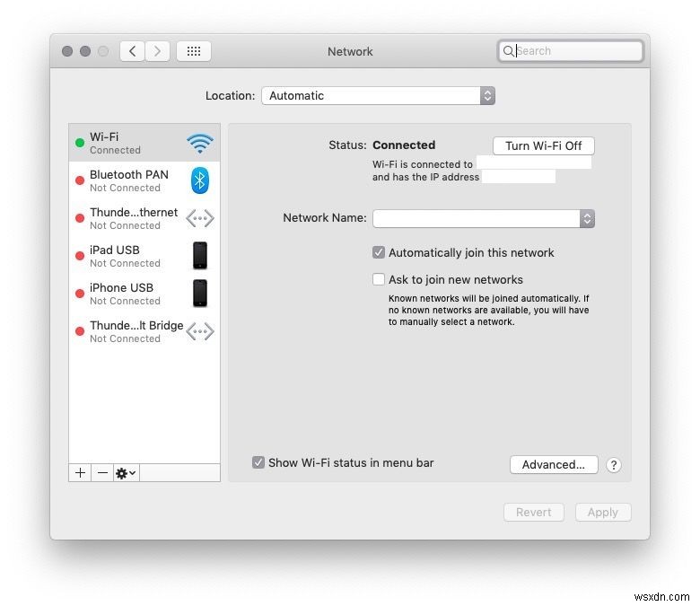Remove selected service with minus button
Screen dimensions: 700x606
102,472
